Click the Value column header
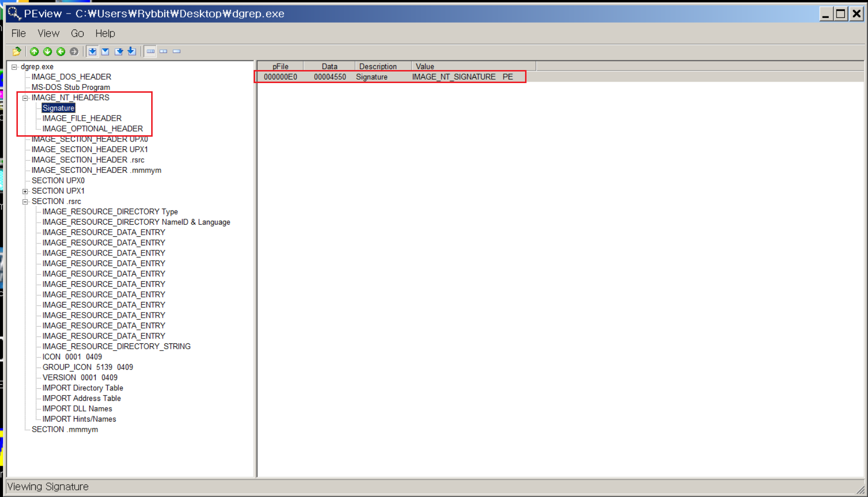Viewport: 868px width, 497px height. (473, 66)
